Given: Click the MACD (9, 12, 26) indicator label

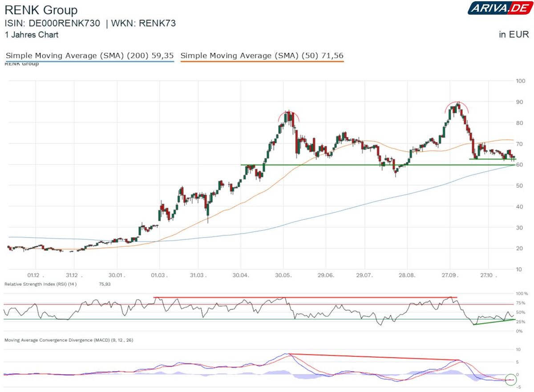Looking at the screenshot, I should coord(69,340).
